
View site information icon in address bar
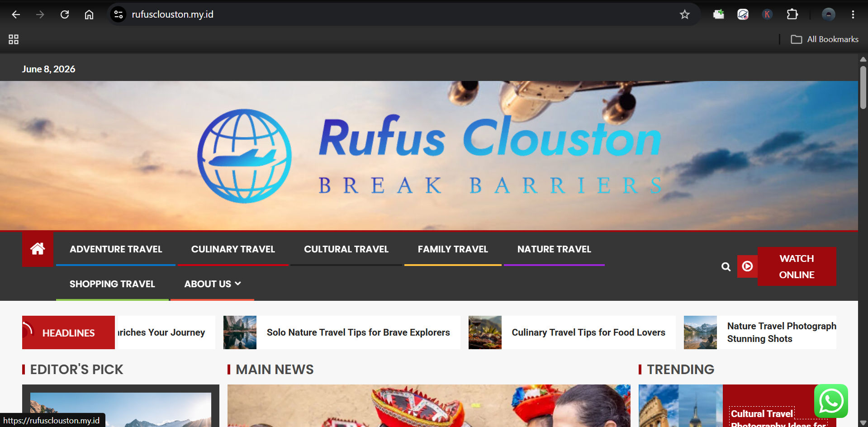click(x=119, y=14)
